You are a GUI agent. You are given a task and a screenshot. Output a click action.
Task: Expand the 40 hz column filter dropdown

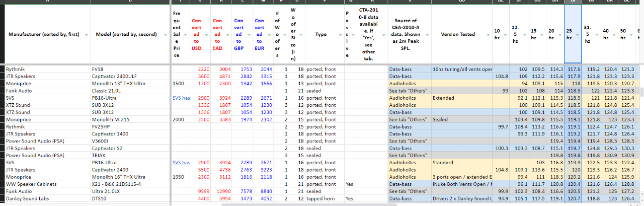point(614,34)
